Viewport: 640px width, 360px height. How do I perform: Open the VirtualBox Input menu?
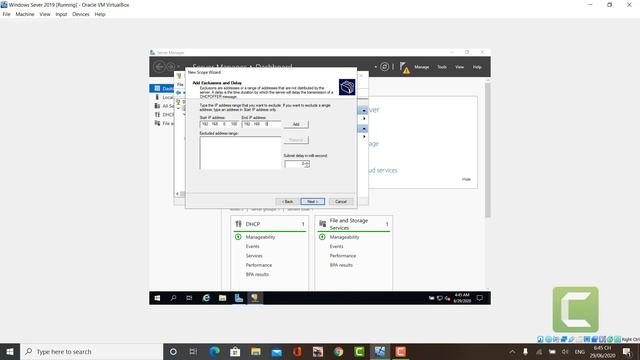pos(61,14)
